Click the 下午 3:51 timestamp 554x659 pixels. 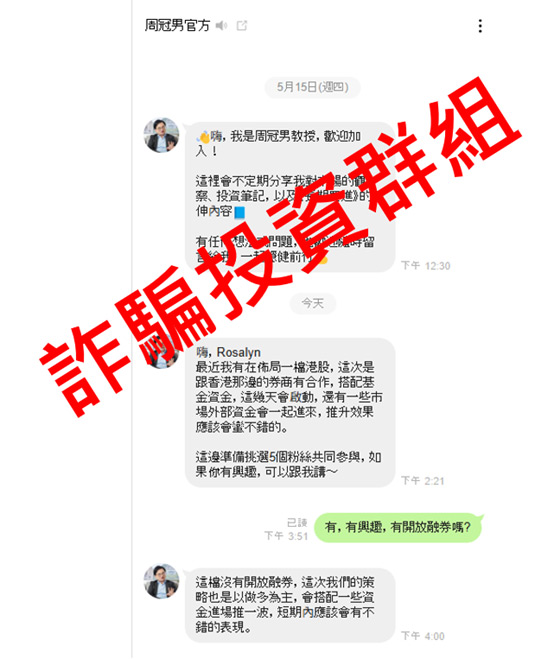[x=286, y=536]
